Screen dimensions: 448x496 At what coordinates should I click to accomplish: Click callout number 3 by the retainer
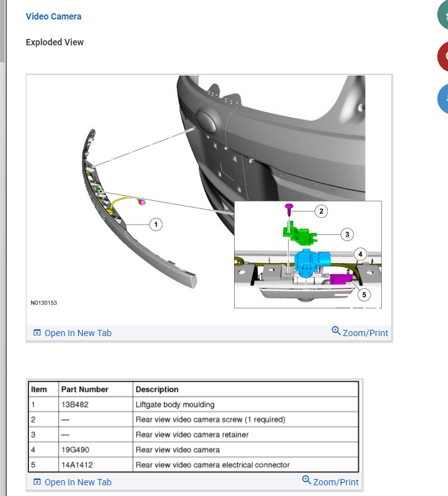(x=347, y=234)
